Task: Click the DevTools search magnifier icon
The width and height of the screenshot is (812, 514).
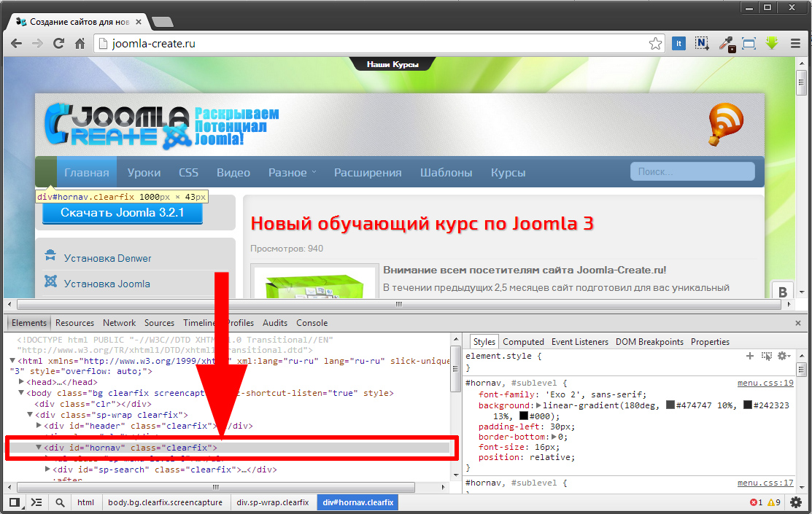Action: point(60,502)
